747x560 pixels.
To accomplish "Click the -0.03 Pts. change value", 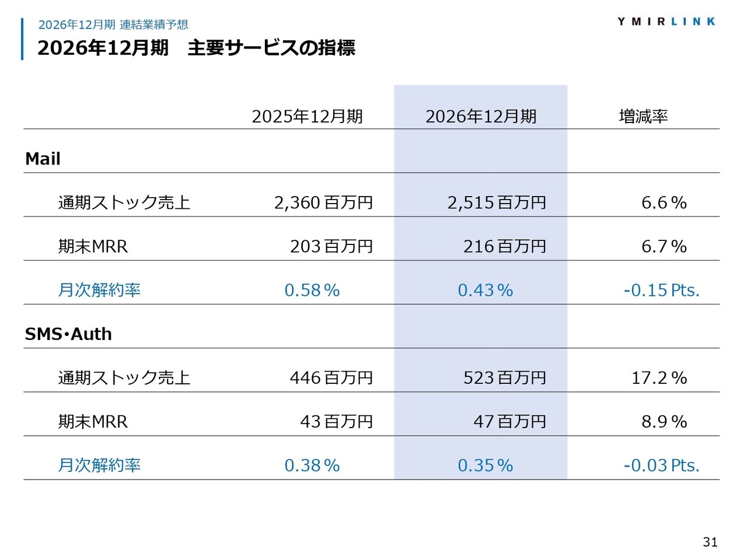I will [661, 465].
